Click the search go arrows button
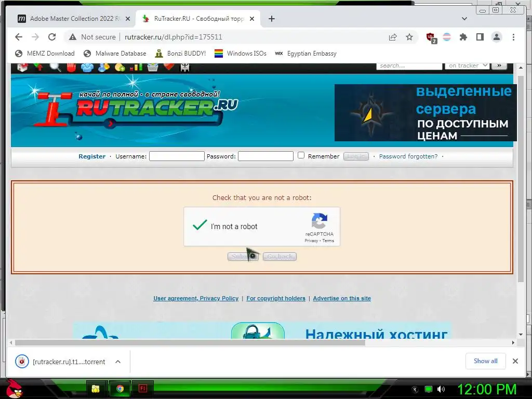This screenshot has height=399, width=532. tap(499, 66)
